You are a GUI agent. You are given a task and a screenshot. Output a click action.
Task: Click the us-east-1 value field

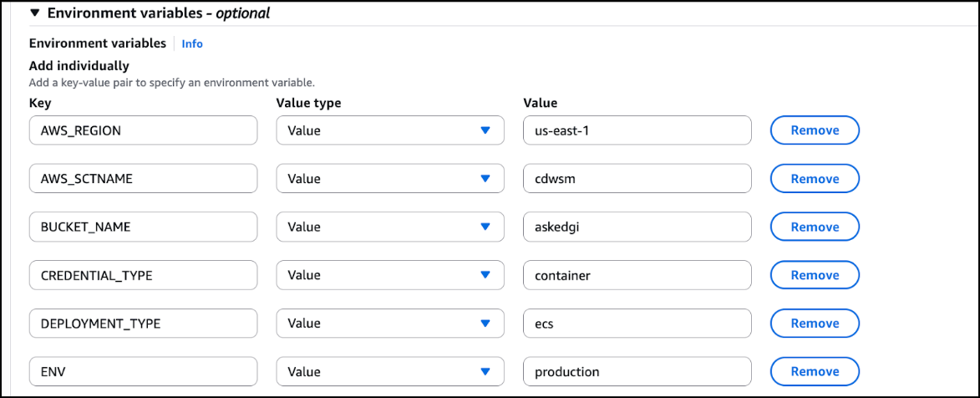click(637, 130)
